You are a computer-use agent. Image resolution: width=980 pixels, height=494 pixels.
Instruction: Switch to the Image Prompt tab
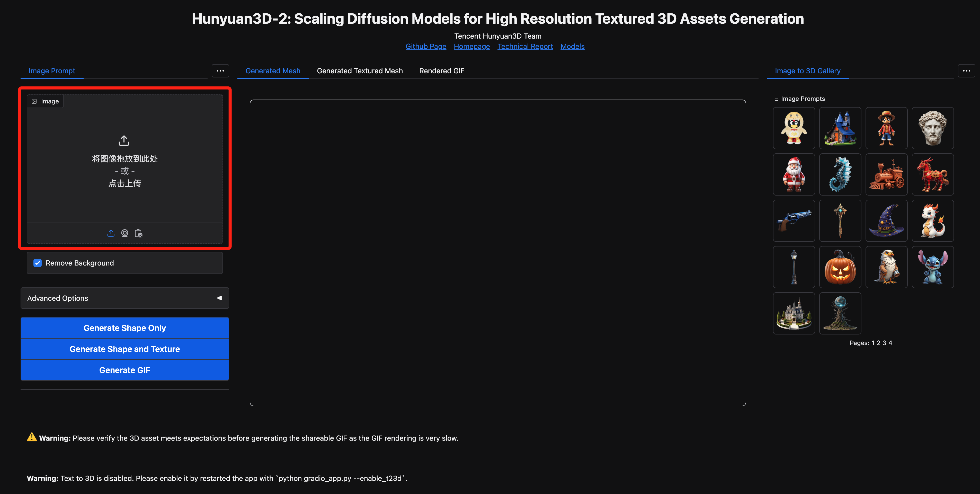point(52,71)
